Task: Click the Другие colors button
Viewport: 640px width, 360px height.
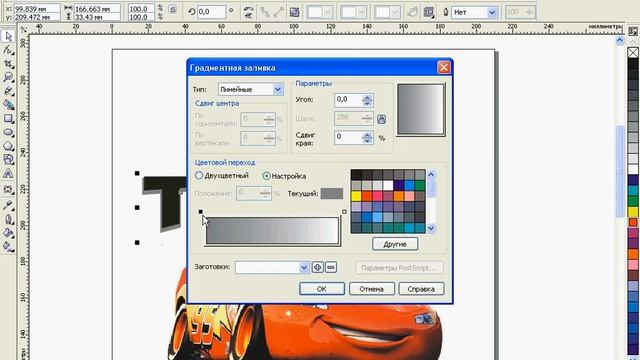Action: point(395,244)
